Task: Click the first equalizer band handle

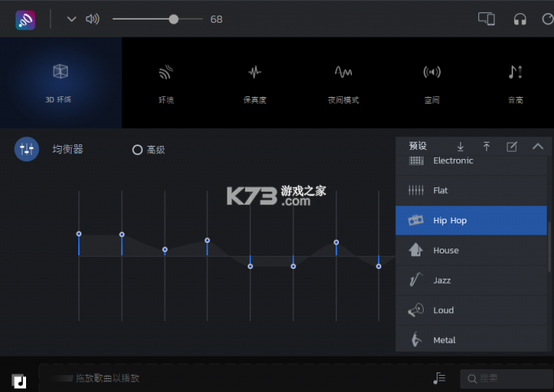Action: click(x=79, y=234)
